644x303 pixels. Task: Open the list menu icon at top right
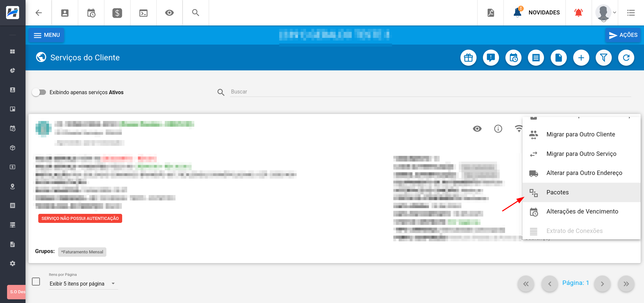[631, 13]
